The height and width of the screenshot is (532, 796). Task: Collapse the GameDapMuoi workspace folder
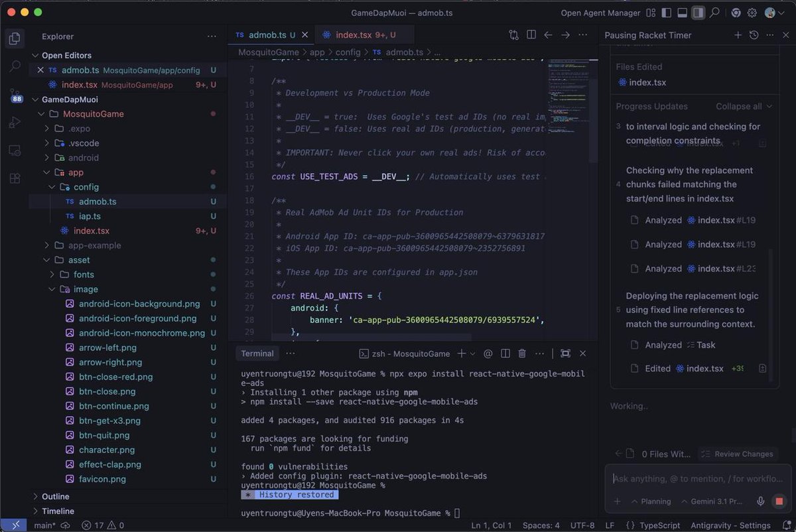[x=70, y=100]
